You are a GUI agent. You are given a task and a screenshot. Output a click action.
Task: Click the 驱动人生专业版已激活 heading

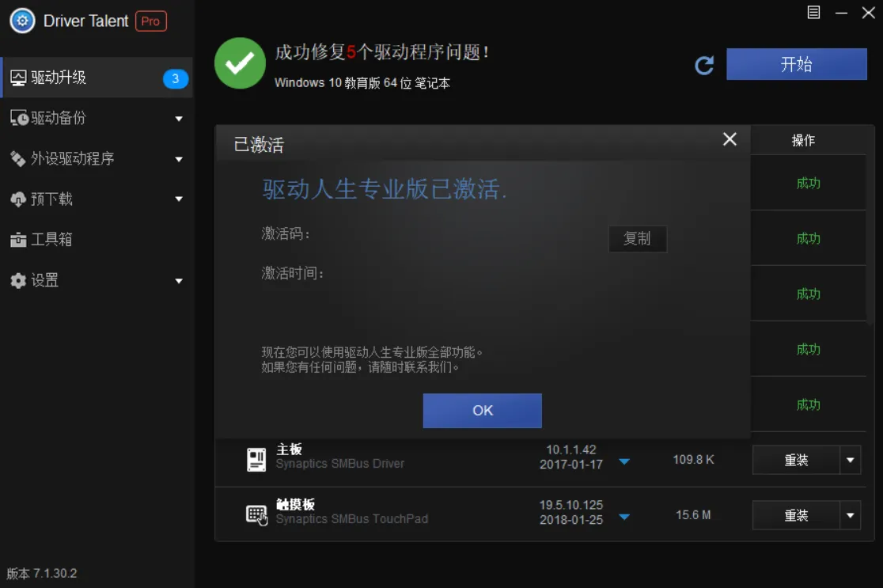(384, 189)
